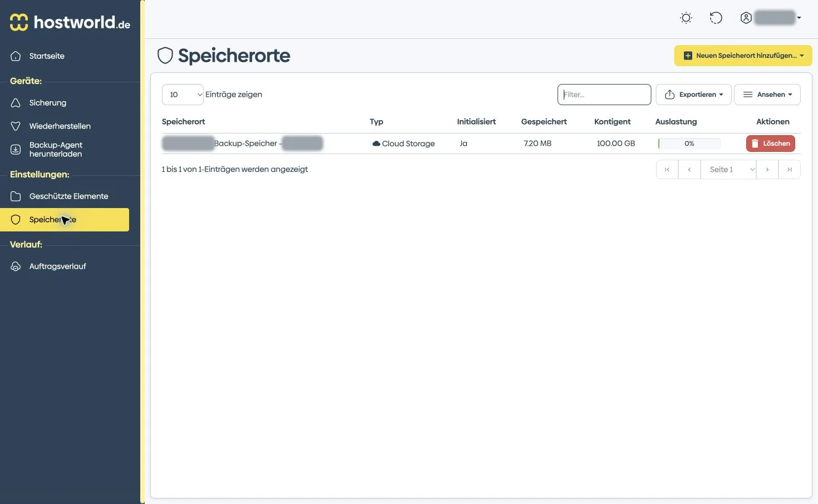This screenshot has width=818, height=504.
Task: Click the 7.20 MB Gespeichert value
Action: 538,144
